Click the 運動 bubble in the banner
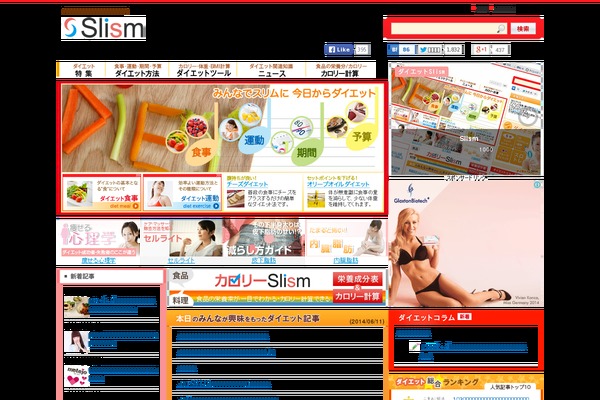This screenshot has width=600, height=400. pos(254,140)
